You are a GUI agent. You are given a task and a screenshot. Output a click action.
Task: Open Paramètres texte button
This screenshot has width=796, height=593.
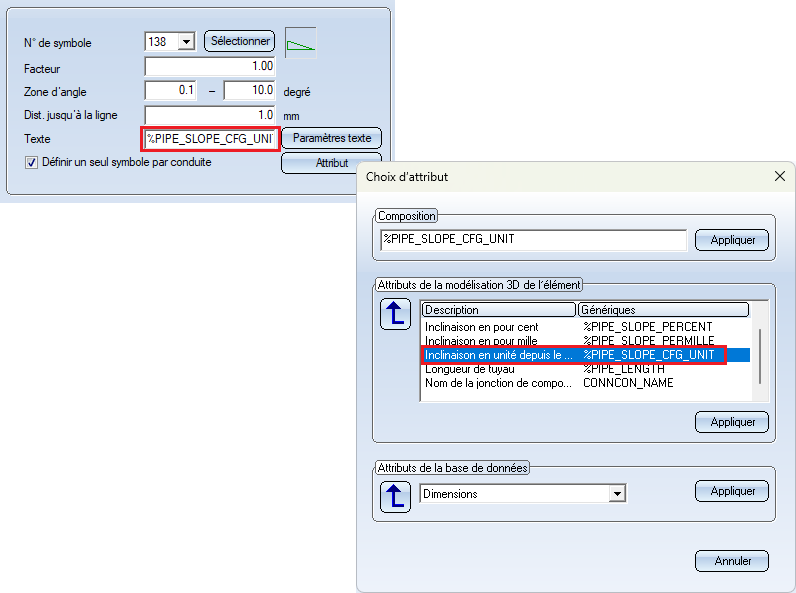pyautogui.click(x=331, y=138)
